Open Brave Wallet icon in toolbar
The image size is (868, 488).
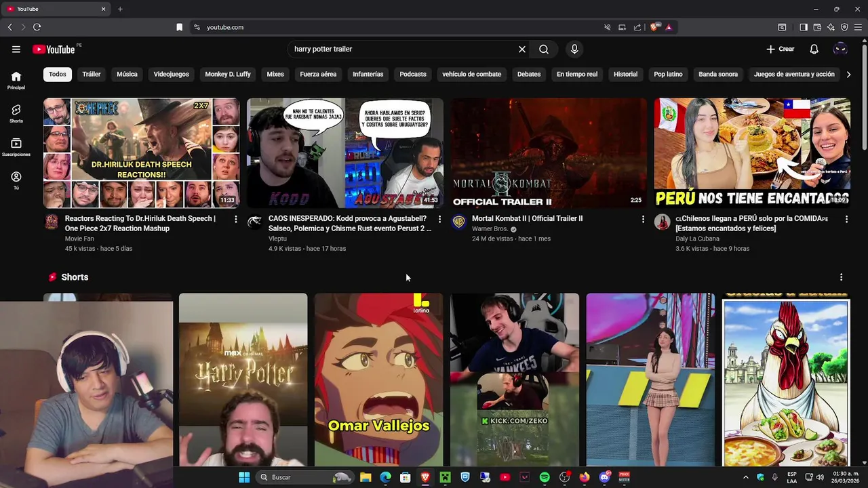pos(817,27)
